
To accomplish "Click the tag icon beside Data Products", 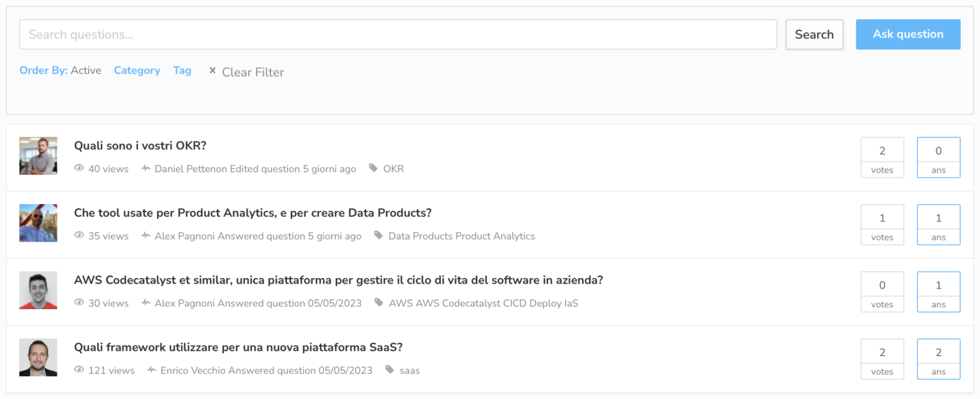I will tap(378, 236).
